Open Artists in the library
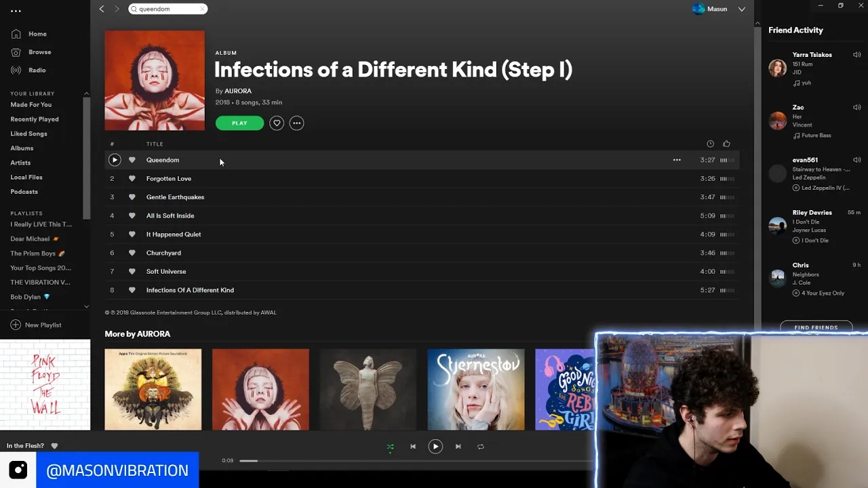 pyautogui.click(x=20, y=163)
